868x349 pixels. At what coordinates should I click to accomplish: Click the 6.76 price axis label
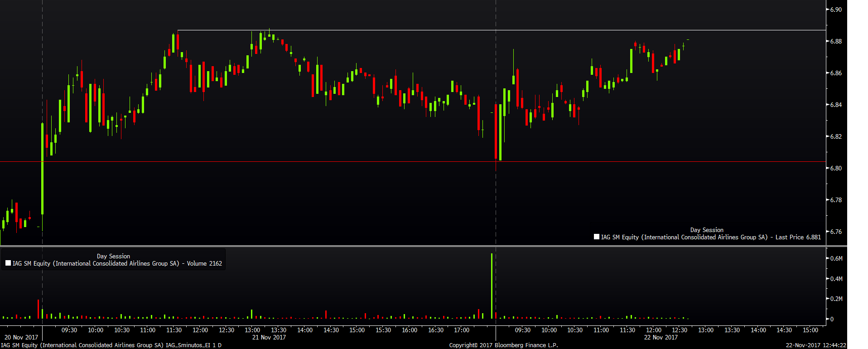(x=836, y=232)
